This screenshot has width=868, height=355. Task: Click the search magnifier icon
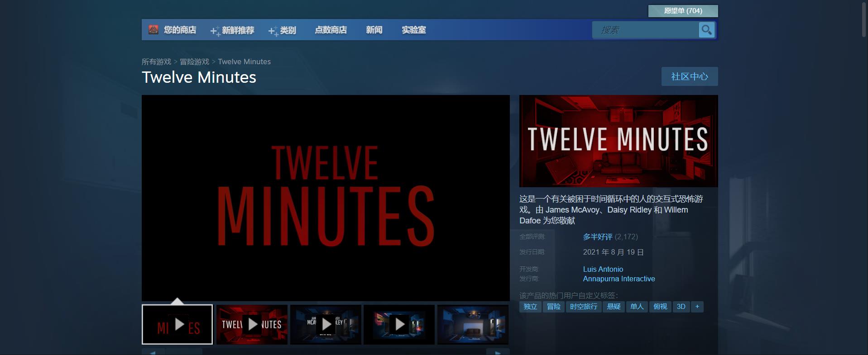(706, 30)
